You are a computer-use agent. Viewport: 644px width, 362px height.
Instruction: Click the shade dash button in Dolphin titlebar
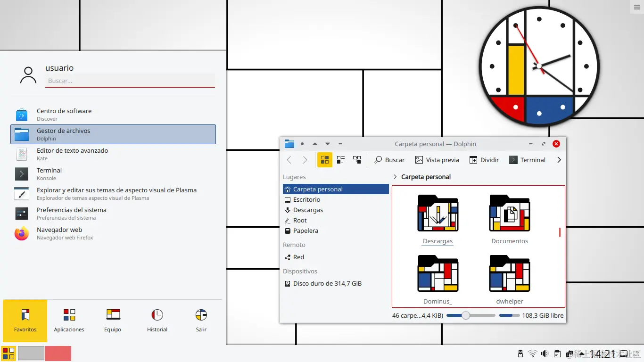coord(340,144)
